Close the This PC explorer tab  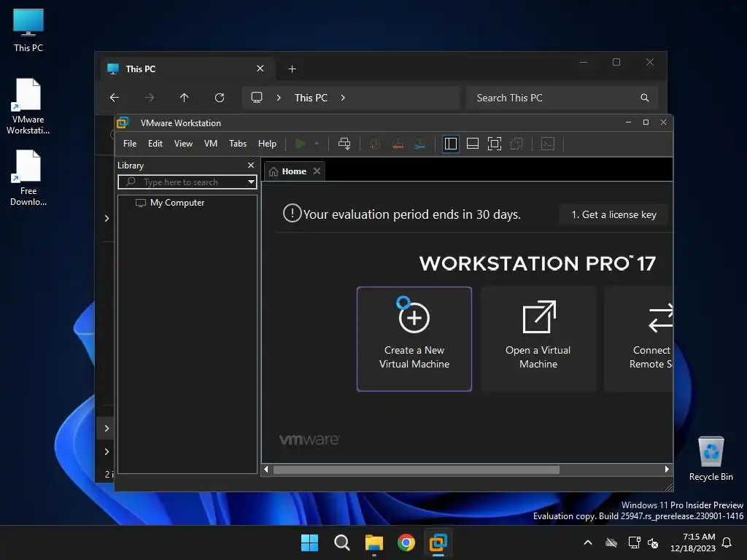tap(260, 69)
